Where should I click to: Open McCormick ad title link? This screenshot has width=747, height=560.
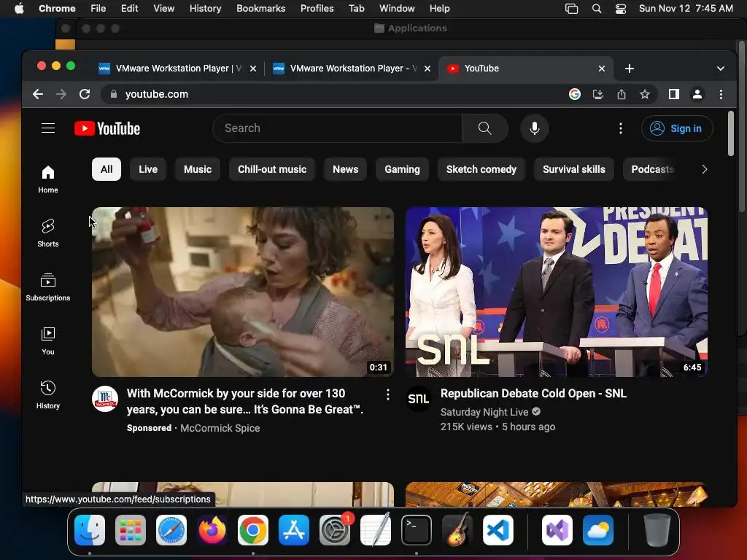[x=245, y=402]
